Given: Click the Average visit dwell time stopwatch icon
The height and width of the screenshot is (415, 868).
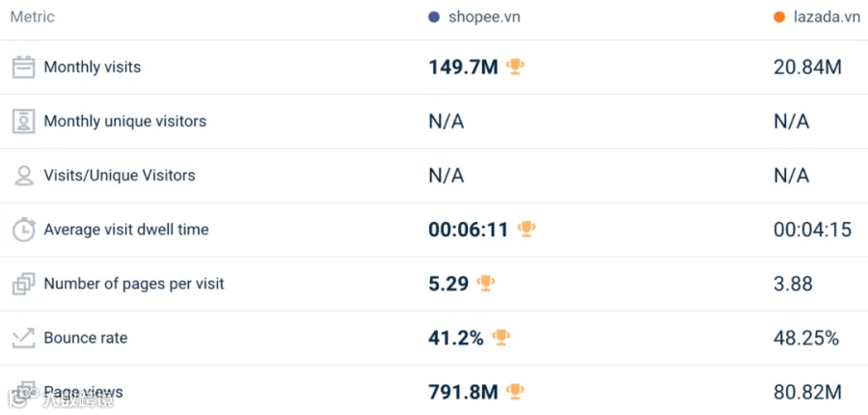Looking at the screenshot, I should pos(24,230).
